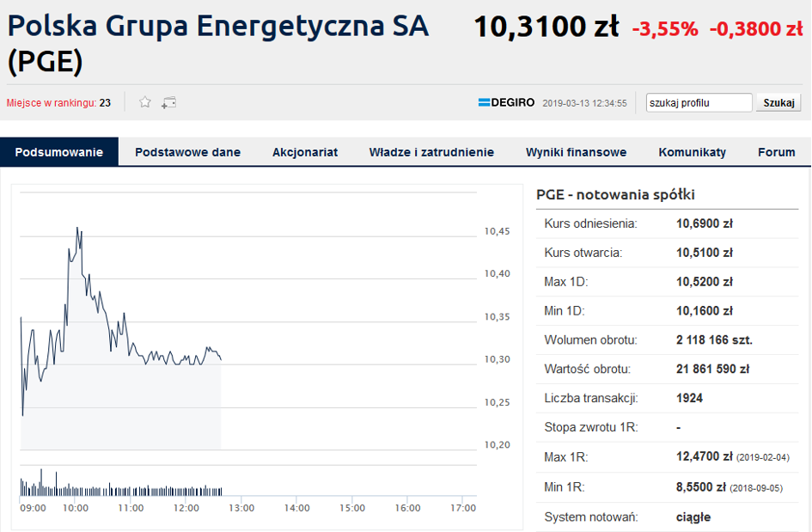The width and height of the screenshot is (812, 532).
Task: Click the chart's peak near 10:00
Action: 77,228
